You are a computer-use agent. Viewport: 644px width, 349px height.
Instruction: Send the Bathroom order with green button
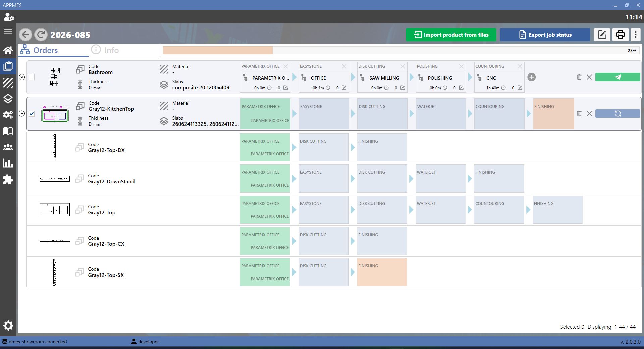click(618, 77)
